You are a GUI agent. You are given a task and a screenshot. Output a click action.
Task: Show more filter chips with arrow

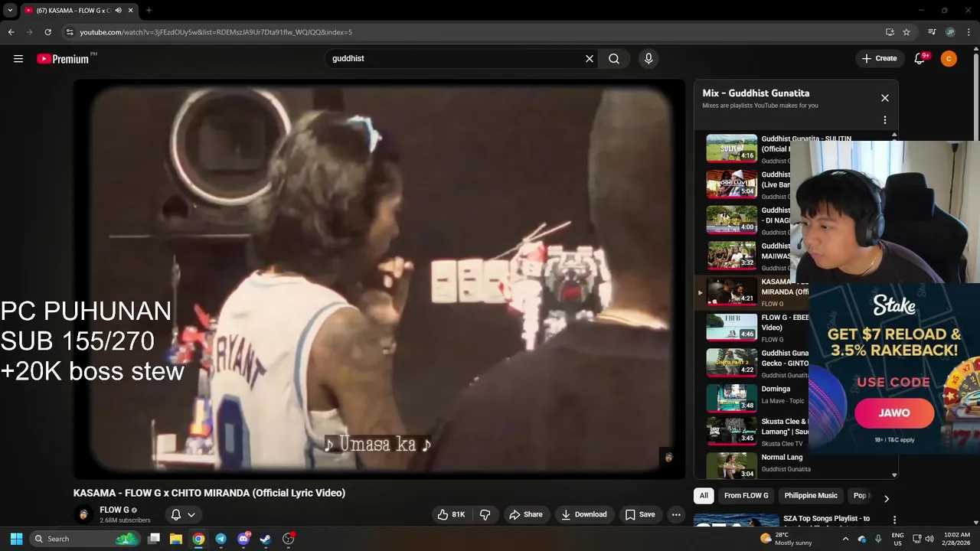click(887, 498)
